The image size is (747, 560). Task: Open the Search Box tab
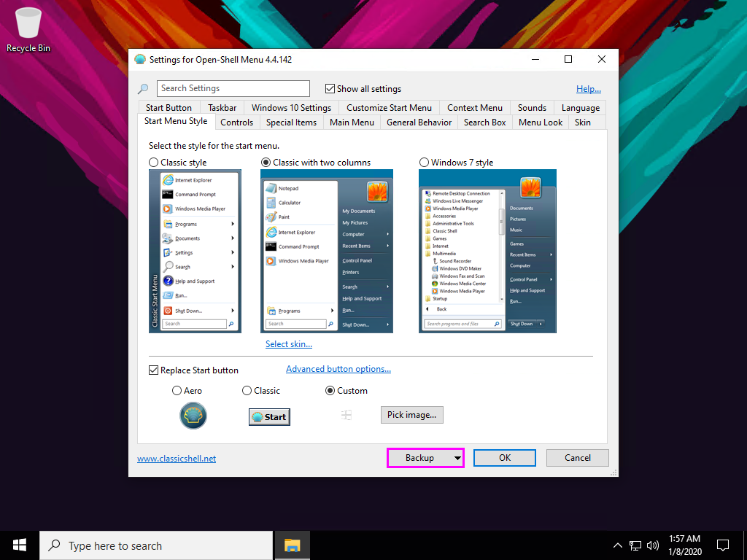(x=484, y=122)
